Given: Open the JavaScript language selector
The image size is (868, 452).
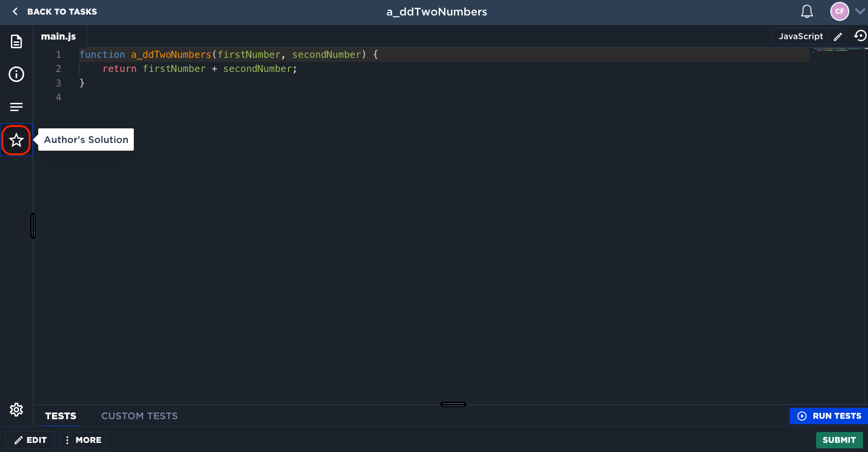Looking at the screenshot, I should click(x=800, y=36).
